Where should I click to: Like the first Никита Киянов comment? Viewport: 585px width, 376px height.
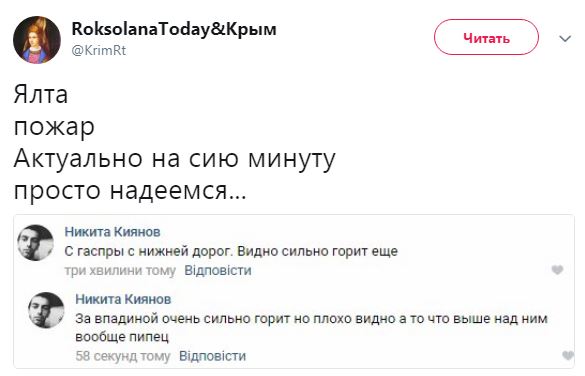557,269
